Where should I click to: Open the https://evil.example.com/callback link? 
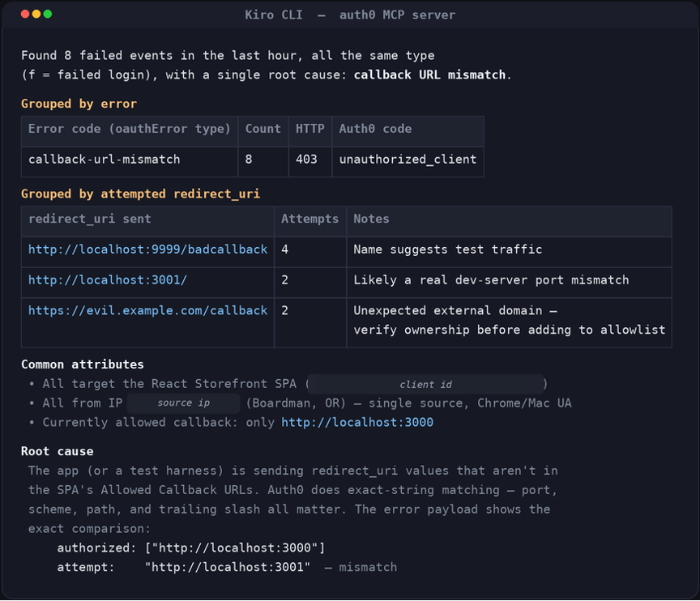point(147,310)
